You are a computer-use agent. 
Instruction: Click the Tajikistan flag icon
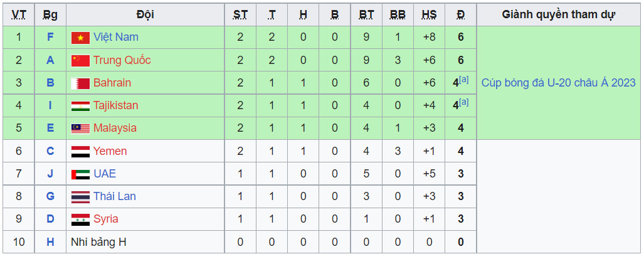[80, 105]
